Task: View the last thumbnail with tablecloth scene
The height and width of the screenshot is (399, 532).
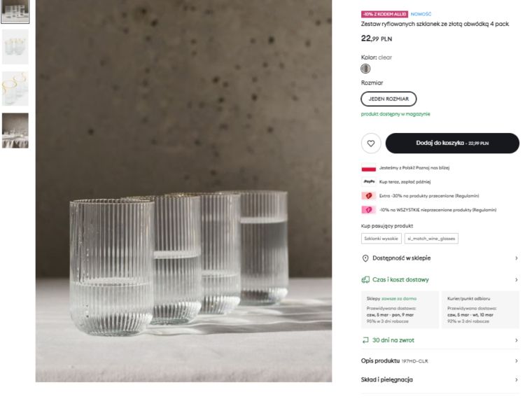Action: (15, 130)
